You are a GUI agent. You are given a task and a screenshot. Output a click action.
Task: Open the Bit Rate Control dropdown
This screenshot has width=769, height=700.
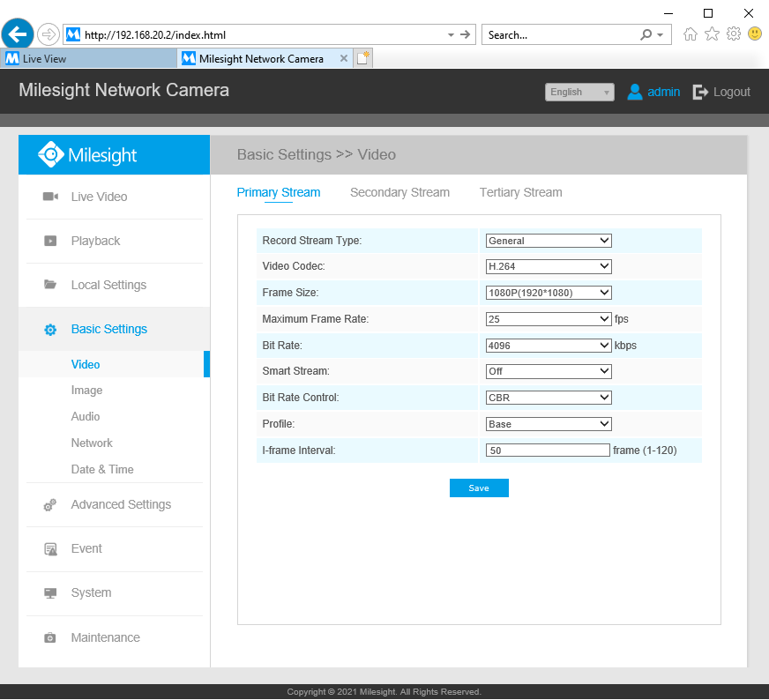tap(549, 398)
